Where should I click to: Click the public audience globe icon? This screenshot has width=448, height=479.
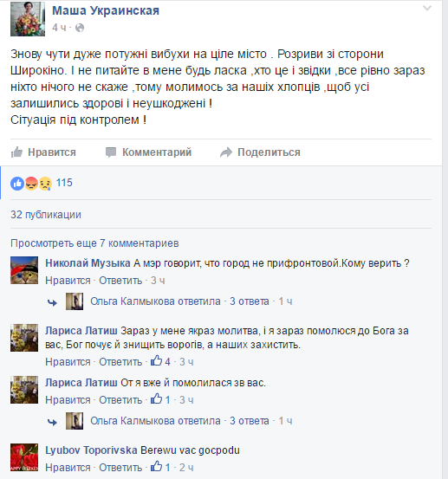tap(80, 28)
